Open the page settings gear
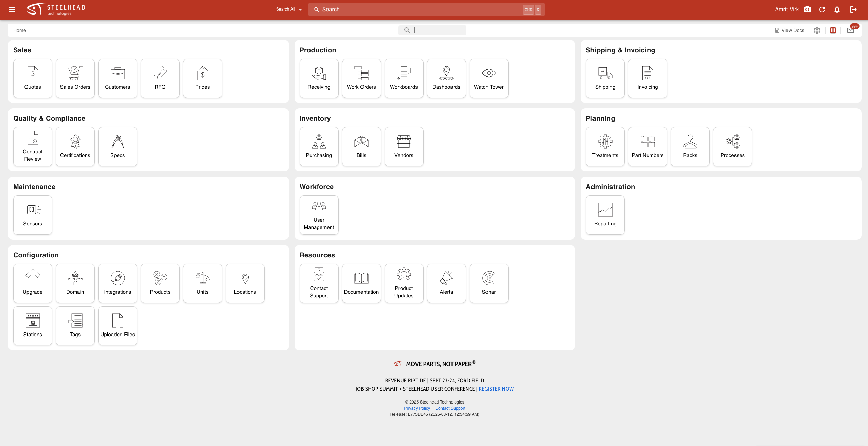Image resolution: width=868 pixels, height=446 pixels. point(817,30)
